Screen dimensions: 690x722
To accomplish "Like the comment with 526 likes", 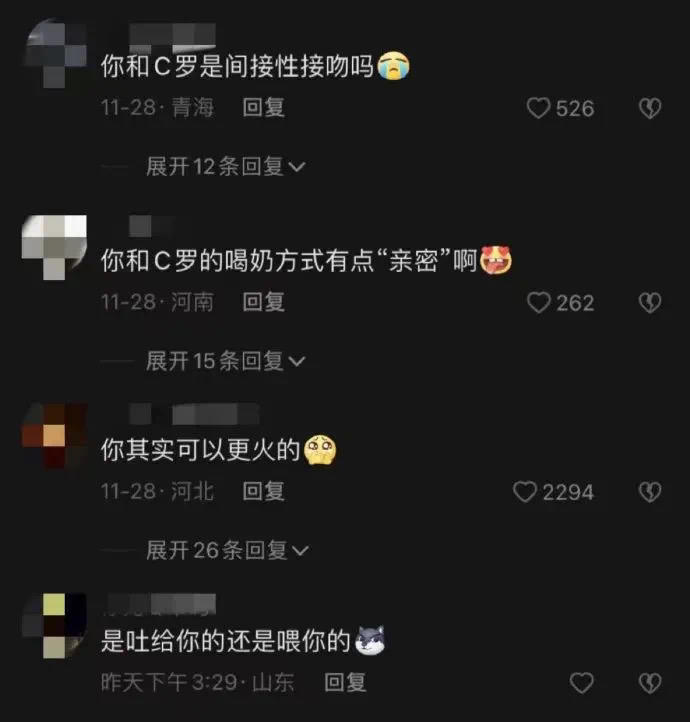I will 538,108.
